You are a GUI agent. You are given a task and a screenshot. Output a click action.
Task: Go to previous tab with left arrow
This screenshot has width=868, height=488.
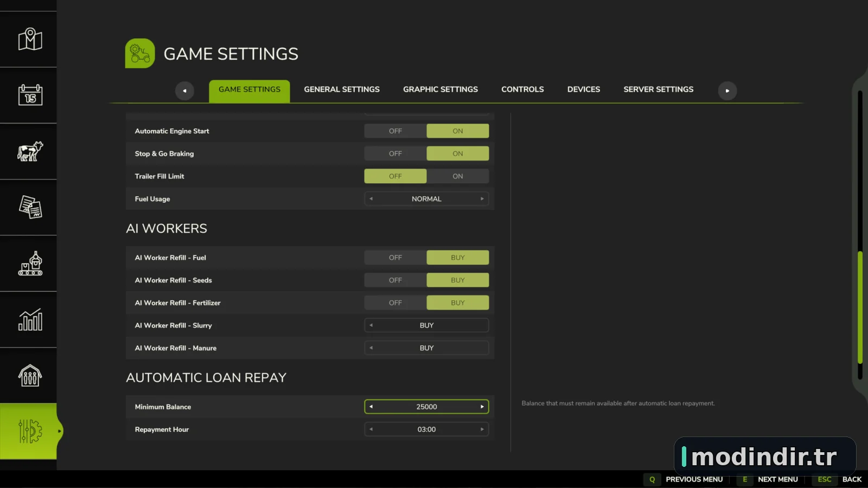(184, 91)
